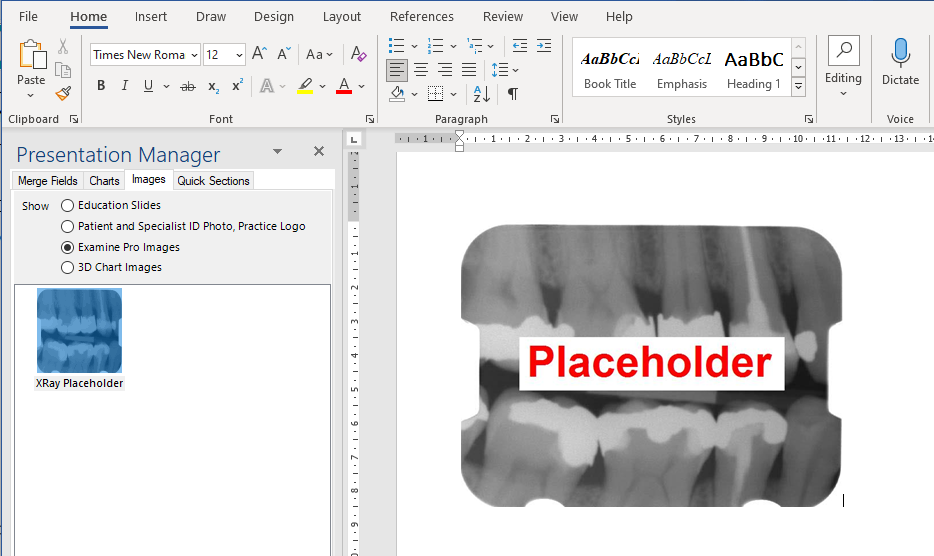Select the 3D Chart Images radio button
The image size is (934, 556).
pos(67,268)
